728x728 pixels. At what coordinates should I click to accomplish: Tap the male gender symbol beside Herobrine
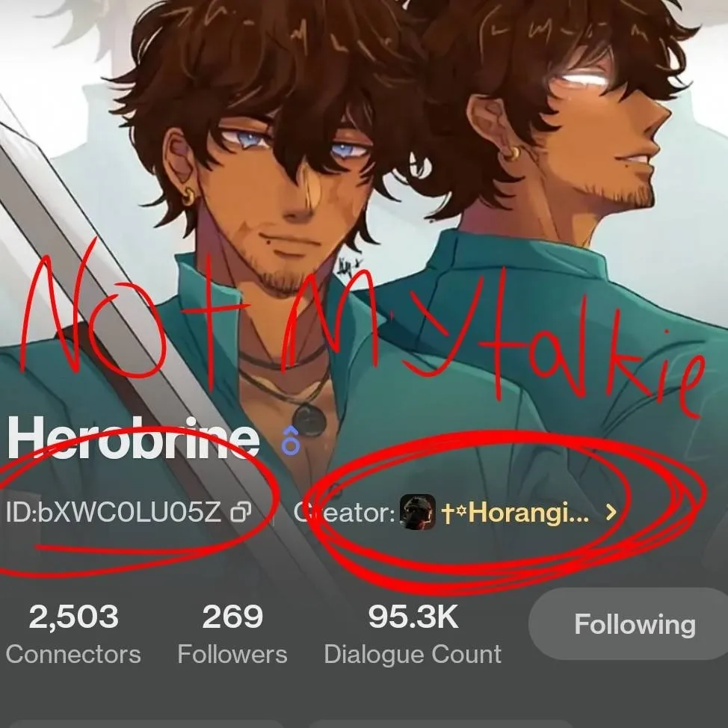pyautogui.click(x=291, y=439)
